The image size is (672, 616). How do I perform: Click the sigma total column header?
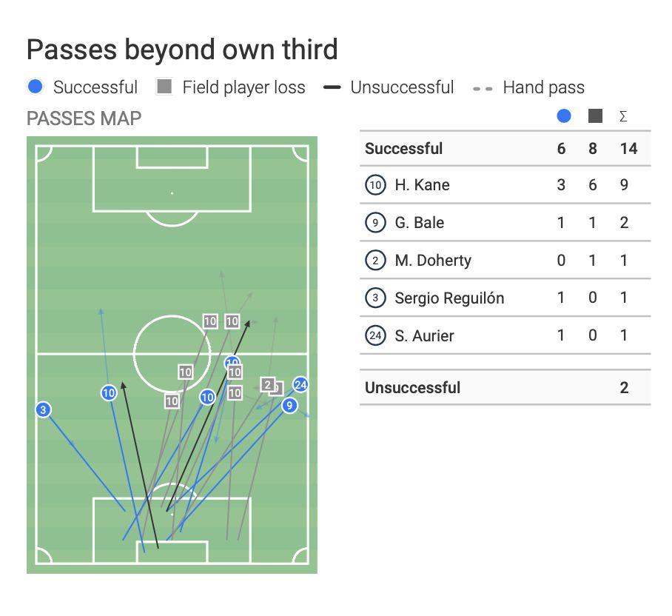coord(623,117)
